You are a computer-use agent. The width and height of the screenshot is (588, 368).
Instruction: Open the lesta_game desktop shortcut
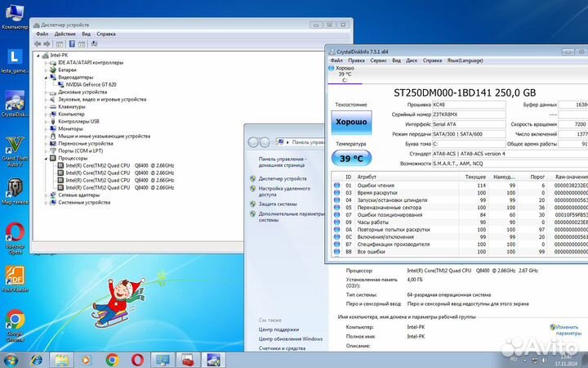[x=14, y=56]
